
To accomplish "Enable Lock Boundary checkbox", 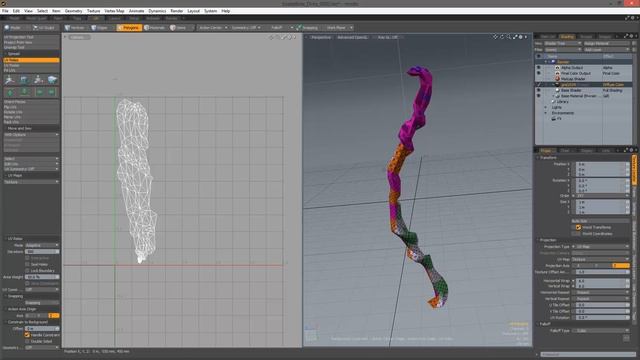I will 27,271.
